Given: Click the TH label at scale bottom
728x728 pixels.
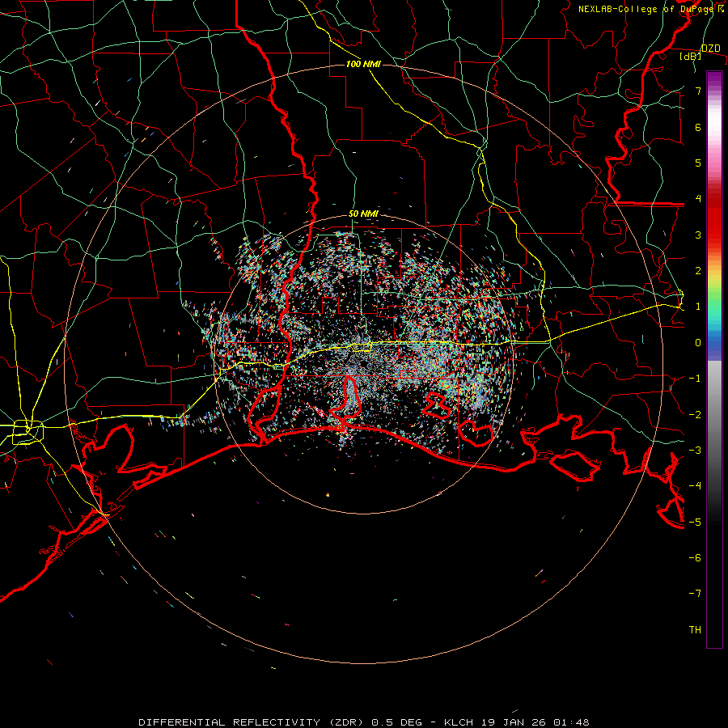Looking at the screenshot, I should (x=695, y=630).
